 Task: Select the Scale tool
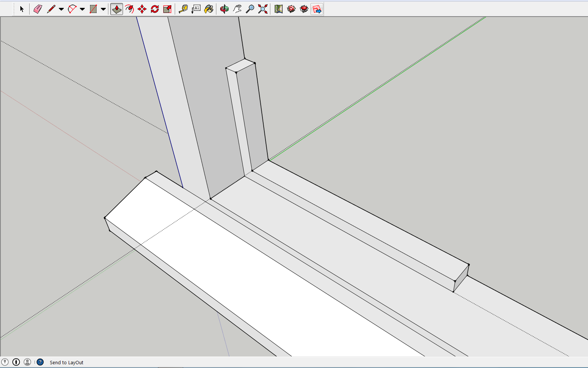click(167, 9)
